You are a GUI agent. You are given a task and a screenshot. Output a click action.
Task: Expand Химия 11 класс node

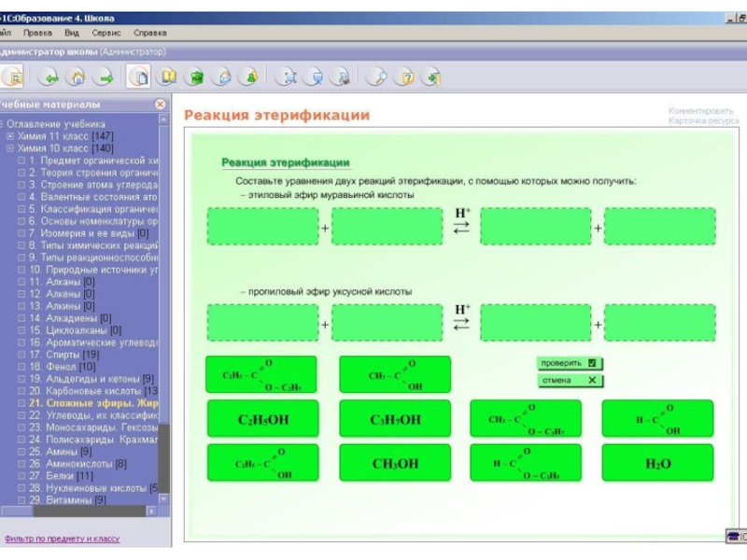[x=10, y=136]
